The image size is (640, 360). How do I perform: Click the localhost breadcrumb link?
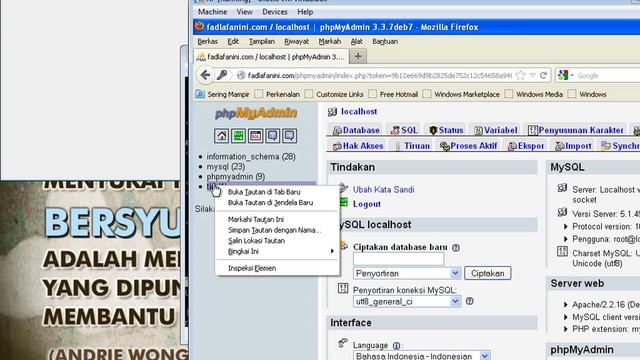(359, 111)
